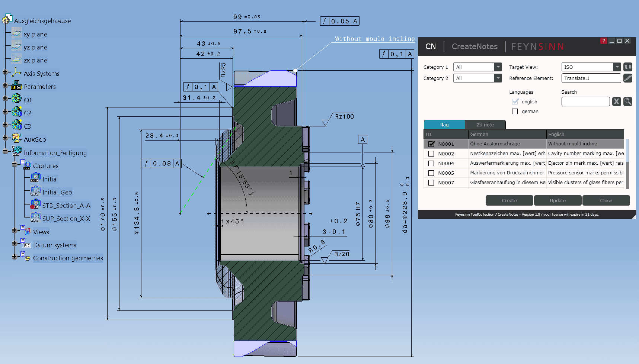Switch to the 2d note tab
Viewport: 639px width, 364px height.
(485, 125)
